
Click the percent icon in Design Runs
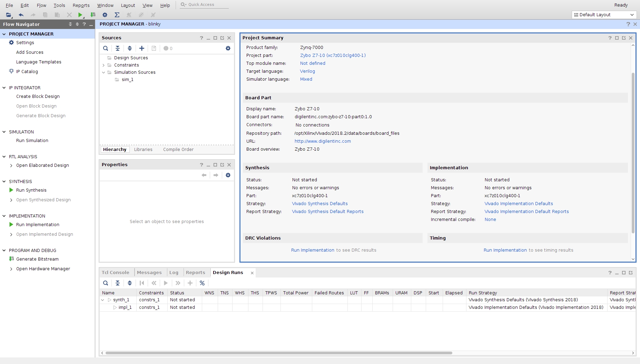pos(202,283)
